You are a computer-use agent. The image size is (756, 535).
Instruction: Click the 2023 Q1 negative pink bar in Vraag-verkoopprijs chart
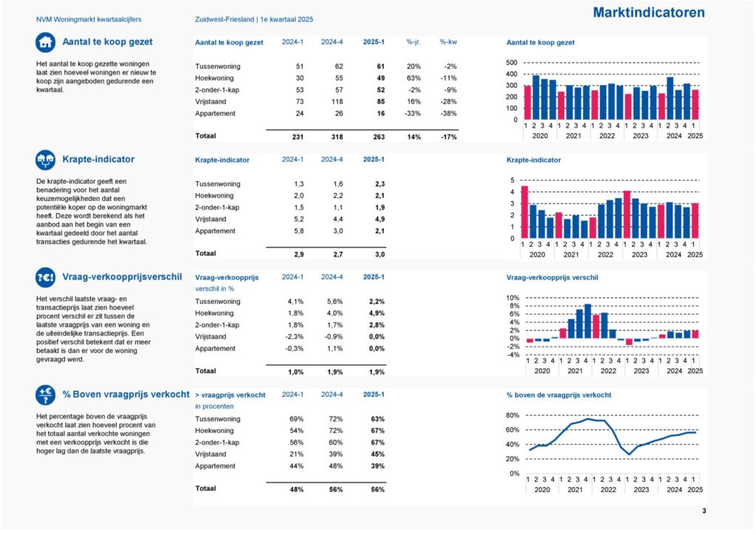click(629, 341)
